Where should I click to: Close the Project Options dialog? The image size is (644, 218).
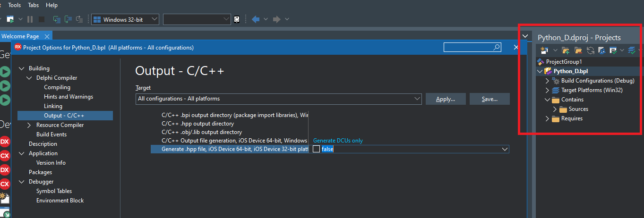[x=516, y=47]
